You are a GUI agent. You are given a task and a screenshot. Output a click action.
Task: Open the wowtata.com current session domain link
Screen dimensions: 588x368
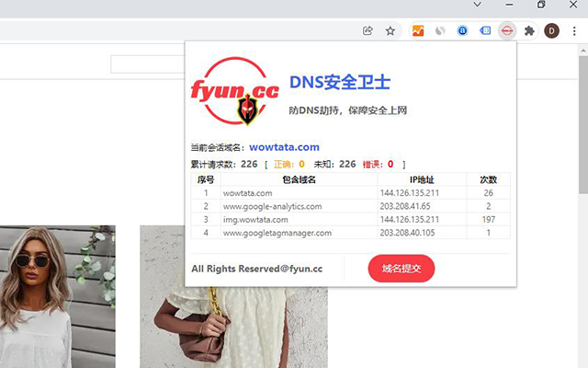(284, 147)
